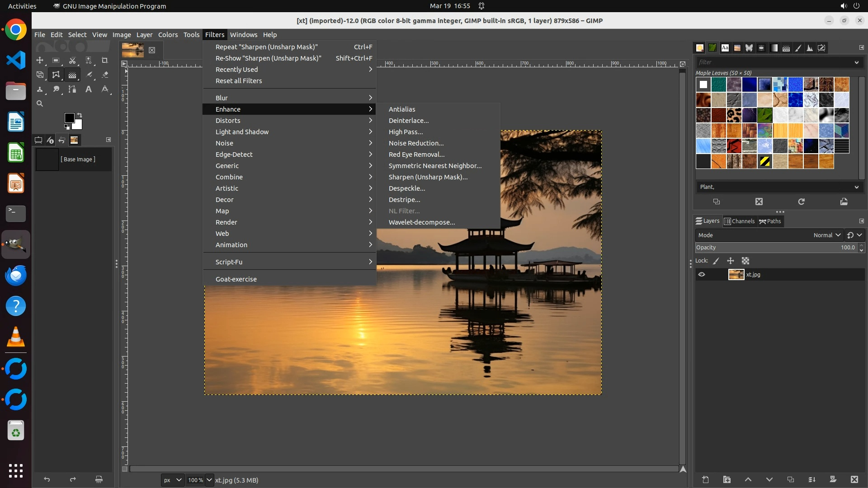Viewport: 868px width, 488px height.
Task: Switch to the Channels tab
Action: pyautogui.click(x=739, y=221)
